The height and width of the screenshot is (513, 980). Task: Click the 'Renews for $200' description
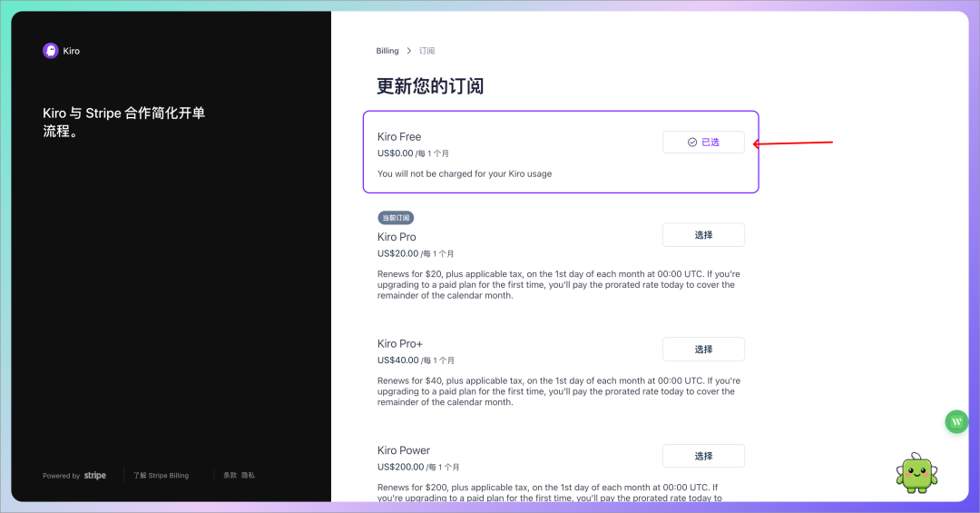tap(550, 492)
